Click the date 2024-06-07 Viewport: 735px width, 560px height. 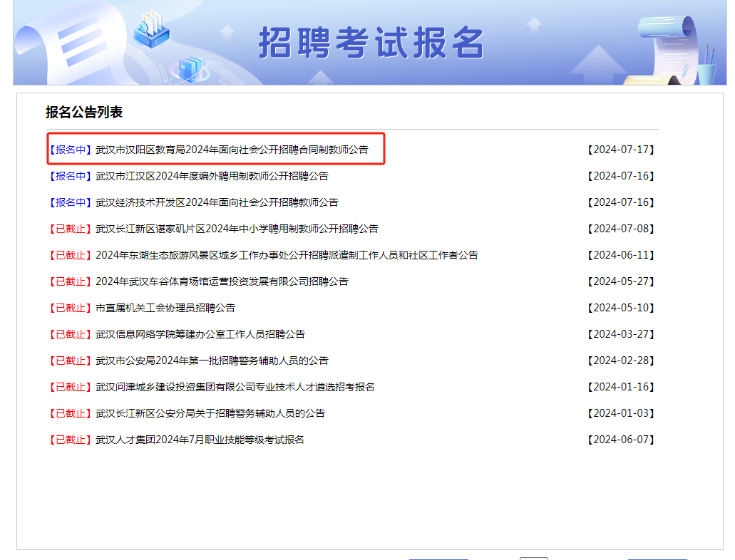pos(621,440)
